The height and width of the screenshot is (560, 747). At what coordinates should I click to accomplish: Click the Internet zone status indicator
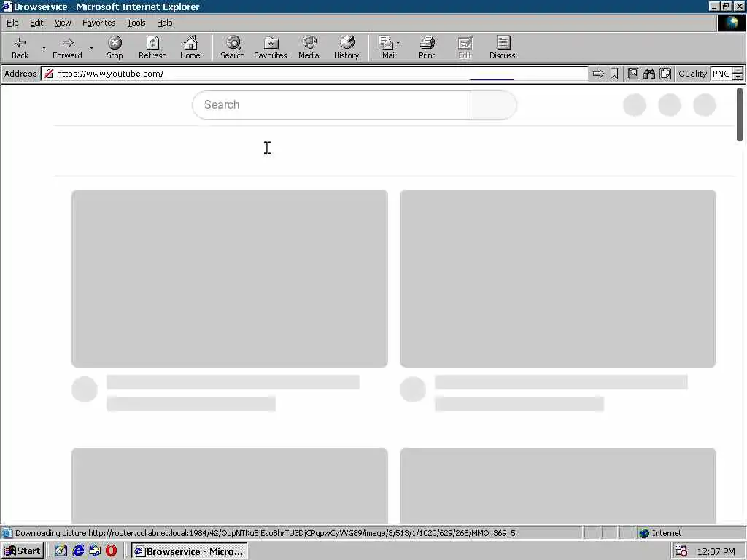tap(661, 533)
